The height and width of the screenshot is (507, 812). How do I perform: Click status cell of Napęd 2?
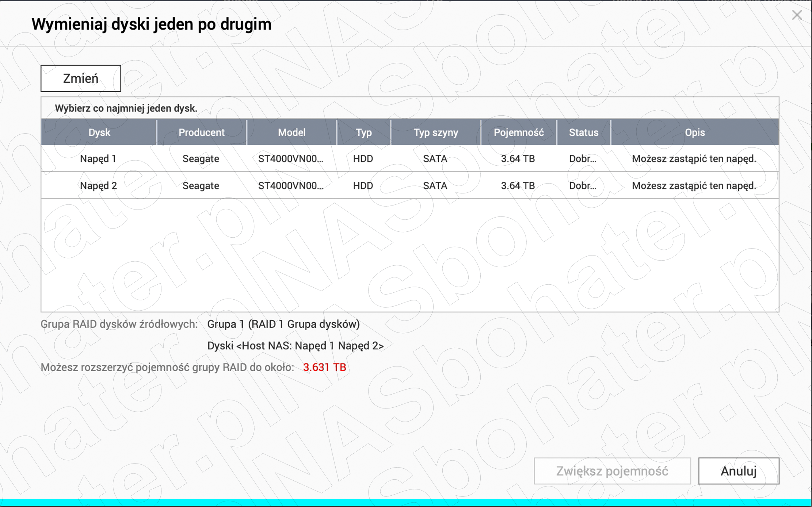(583, 186)
